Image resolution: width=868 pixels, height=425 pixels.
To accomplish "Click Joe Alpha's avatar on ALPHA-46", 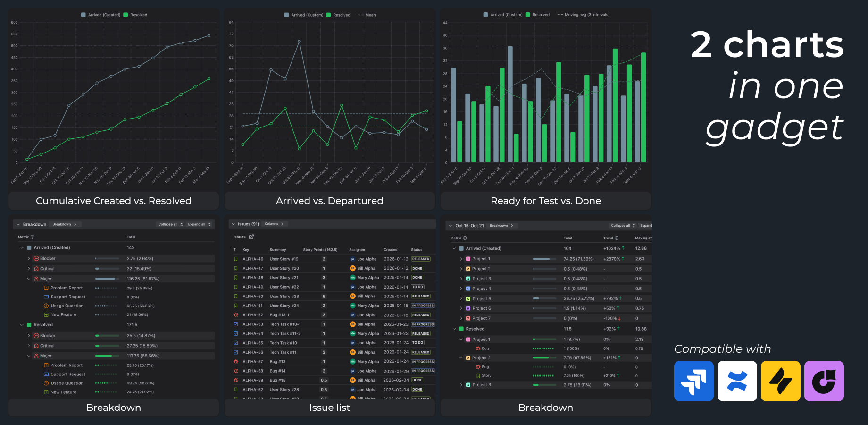I will (352, 259).
